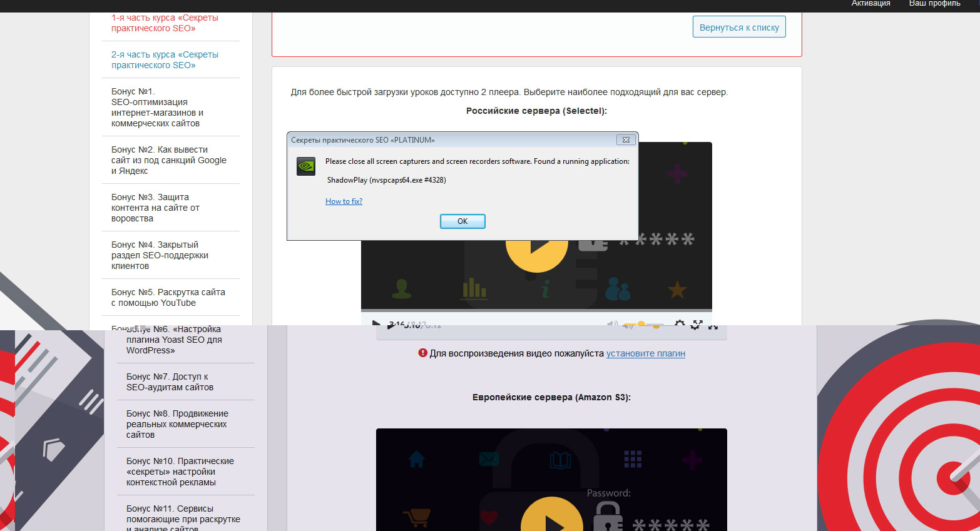Open Бонус №11 Сервисы при раскрутке
The width and height of the screenshot is (980, 531).
coord(183,518)
